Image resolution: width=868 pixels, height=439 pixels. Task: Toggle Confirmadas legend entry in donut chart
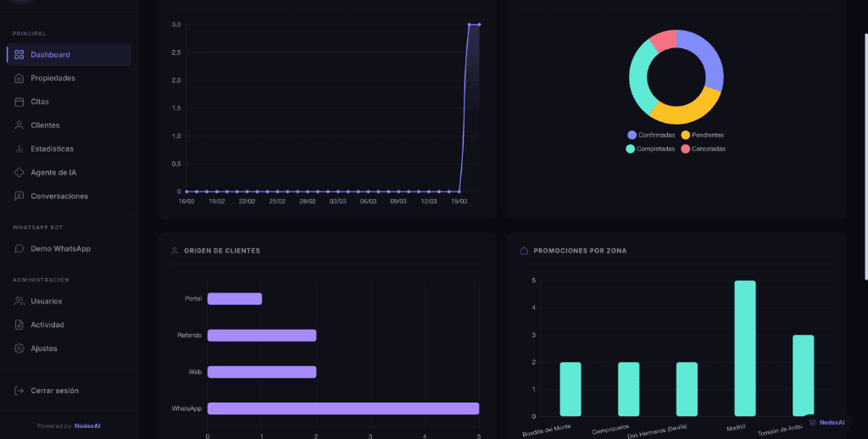point(651,135)
